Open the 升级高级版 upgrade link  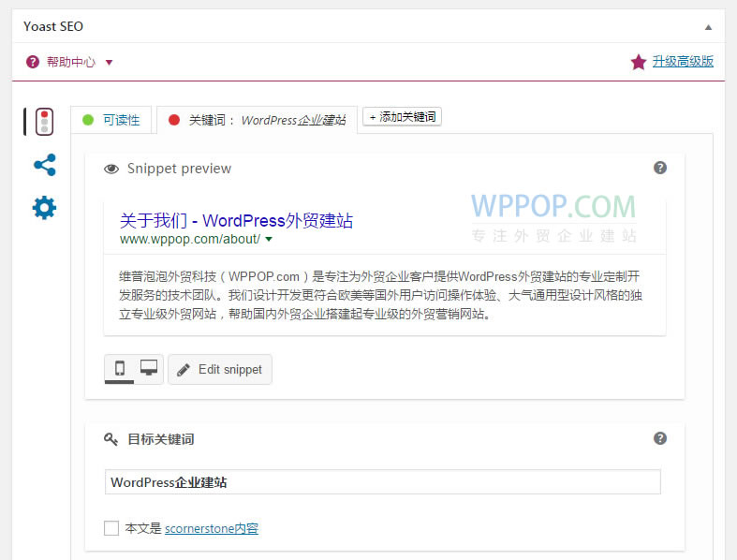coord(683,61)
